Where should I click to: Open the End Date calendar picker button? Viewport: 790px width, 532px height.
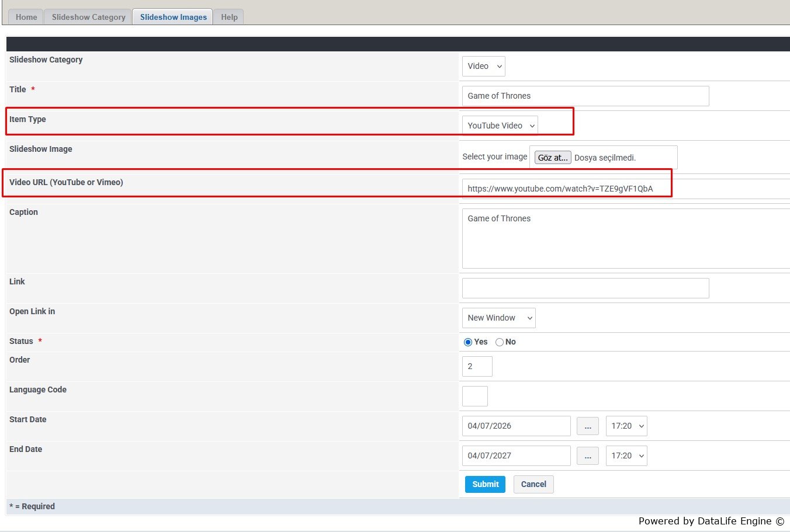click(587, 456)
